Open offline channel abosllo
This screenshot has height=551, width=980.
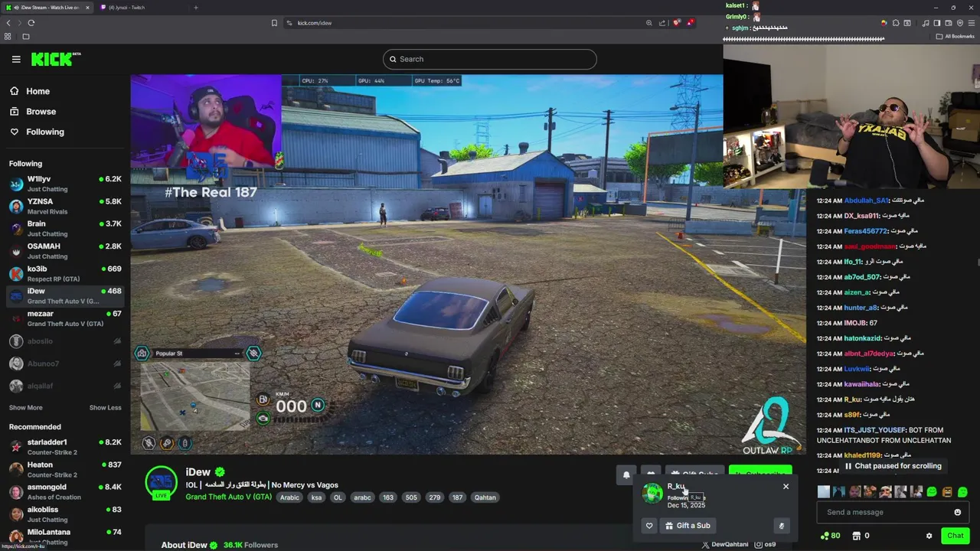pyautogui.click(x=65, y=341)
